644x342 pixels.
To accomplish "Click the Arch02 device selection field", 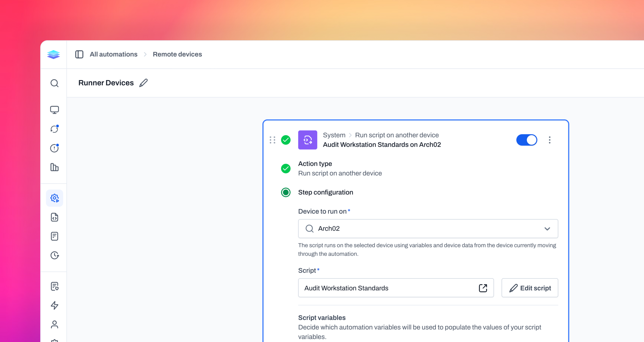I will (x=428, y=229).
